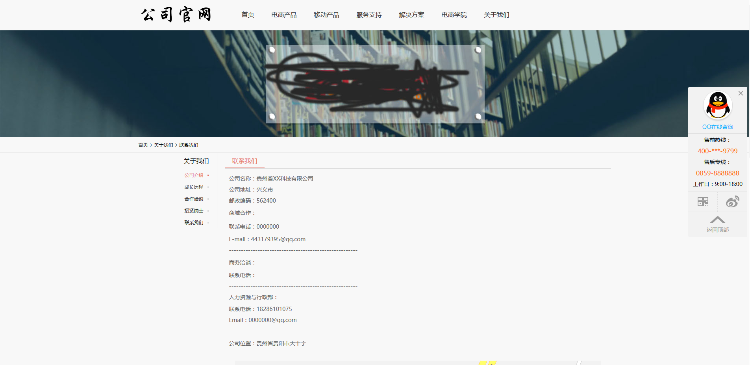Screen dimensions: 750x365
Task: Select 公司介绍 in the sidebar
Action: (x=194, y=175)
